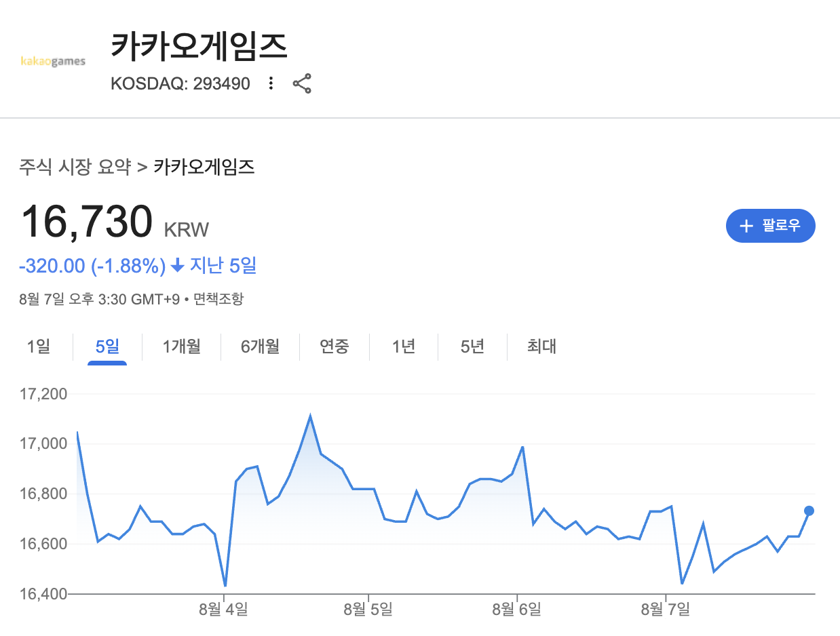
Task: Select the 최대 range tab
Action: coord(541,346)
